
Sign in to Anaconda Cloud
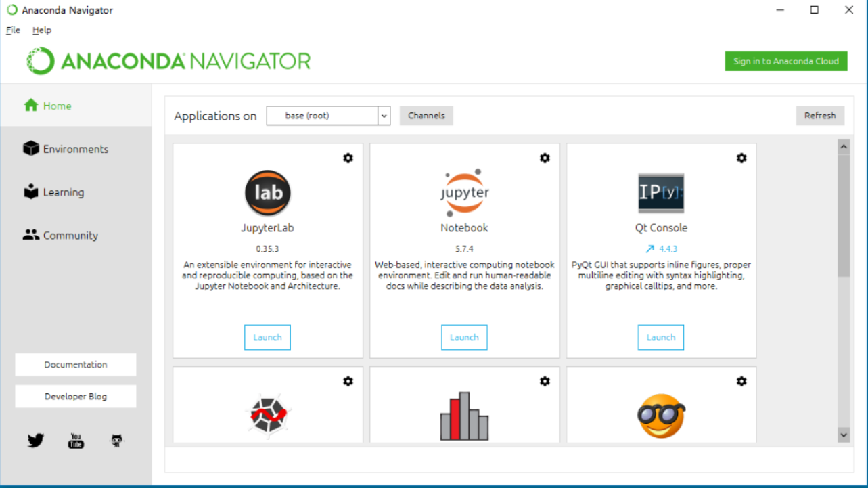786,61
